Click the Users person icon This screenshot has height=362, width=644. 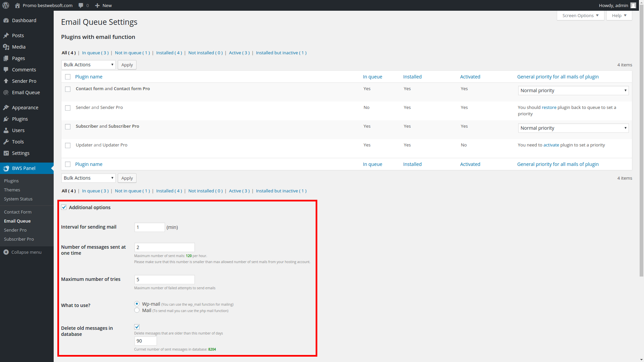(x=6, y=130)
